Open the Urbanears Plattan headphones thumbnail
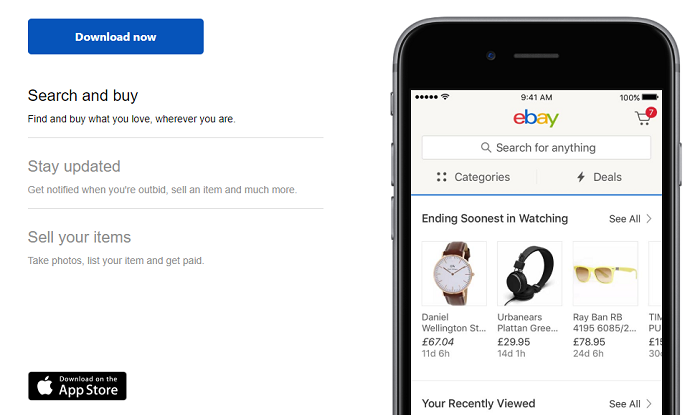 point(529,273)
